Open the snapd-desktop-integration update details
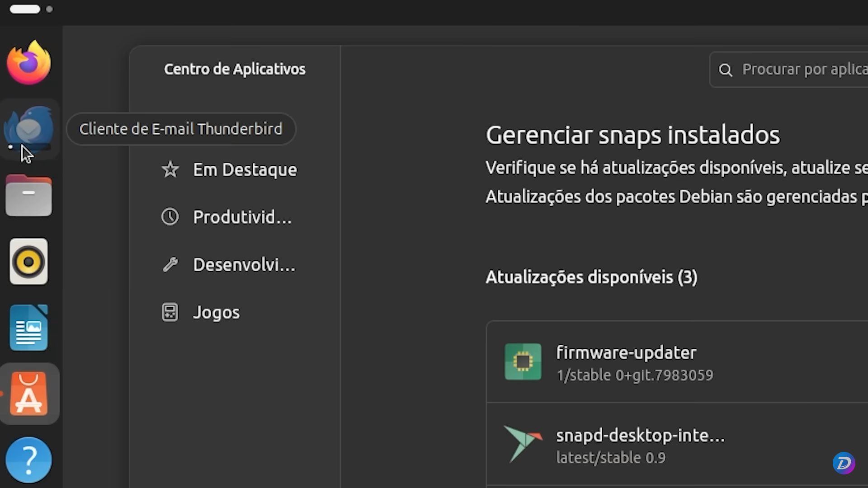868x488 pixels. pyautogui.click(x=633, y=444)
